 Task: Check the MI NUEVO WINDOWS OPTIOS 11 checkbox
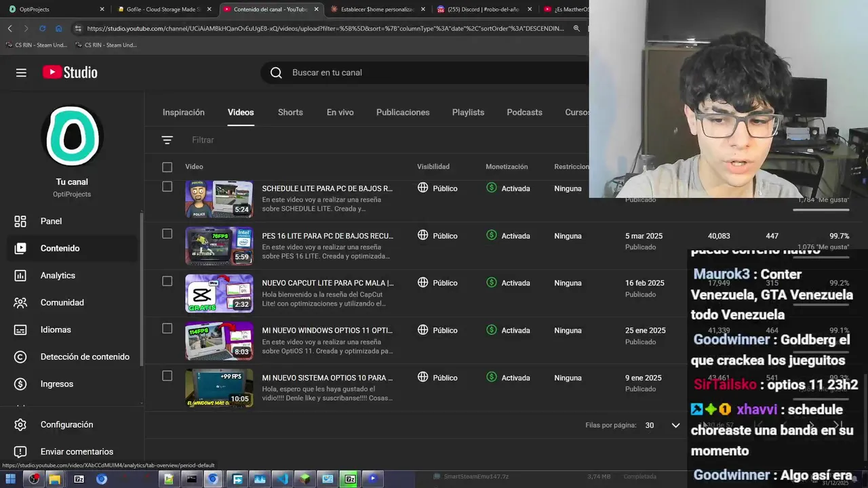(167, 329)
